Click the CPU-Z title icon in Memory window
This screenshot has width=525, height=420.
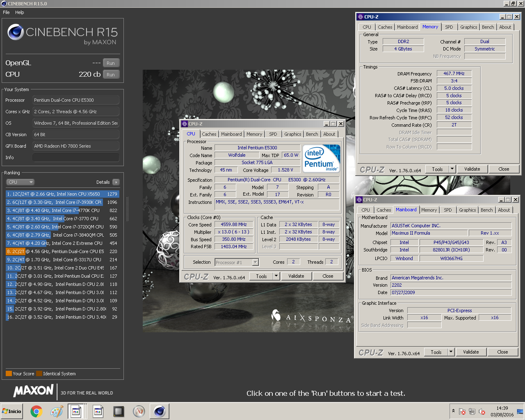(x=361, y=17)
